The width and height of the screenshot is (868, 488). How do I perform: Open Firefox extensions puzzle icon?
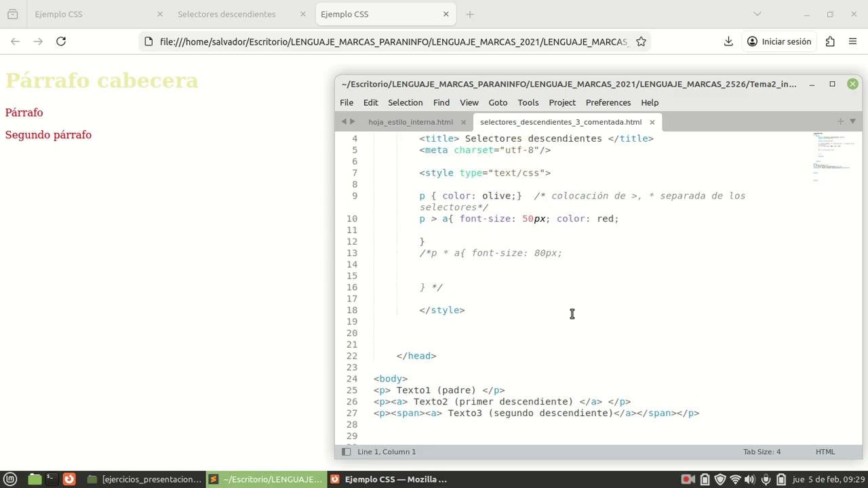830,41
